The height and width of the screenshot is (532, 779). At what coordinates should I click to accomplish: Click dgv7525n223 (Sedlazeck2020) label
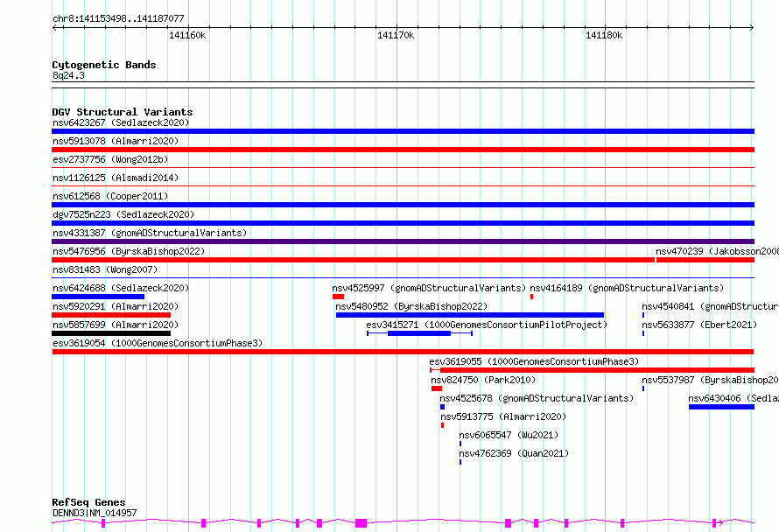[123, 214]
